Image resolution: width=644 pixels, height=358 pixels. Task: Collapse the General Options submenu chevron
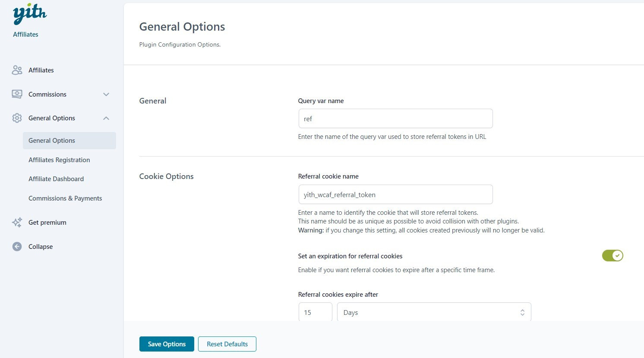106,118
